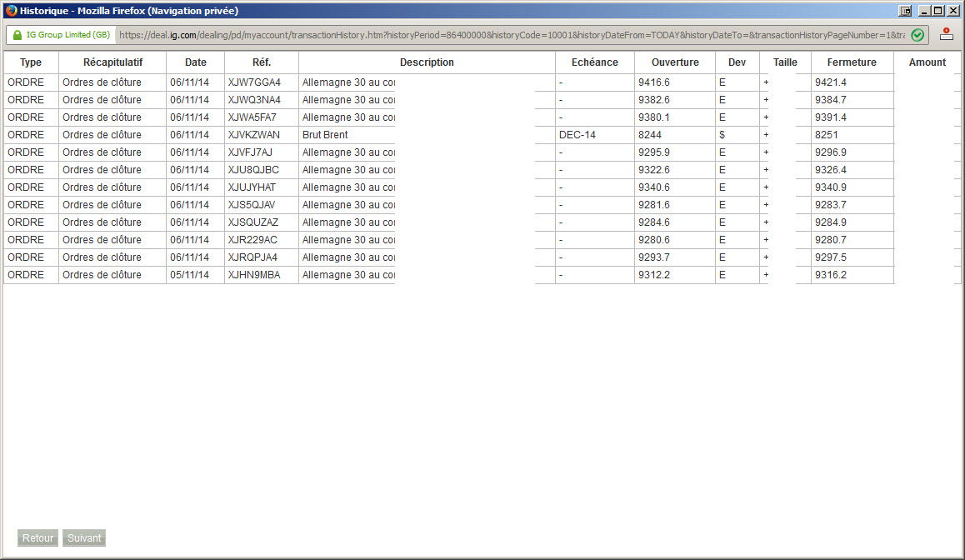Click the green padlock security icon
This screenshot has height=560, width=965.
[x=17, y=35]
